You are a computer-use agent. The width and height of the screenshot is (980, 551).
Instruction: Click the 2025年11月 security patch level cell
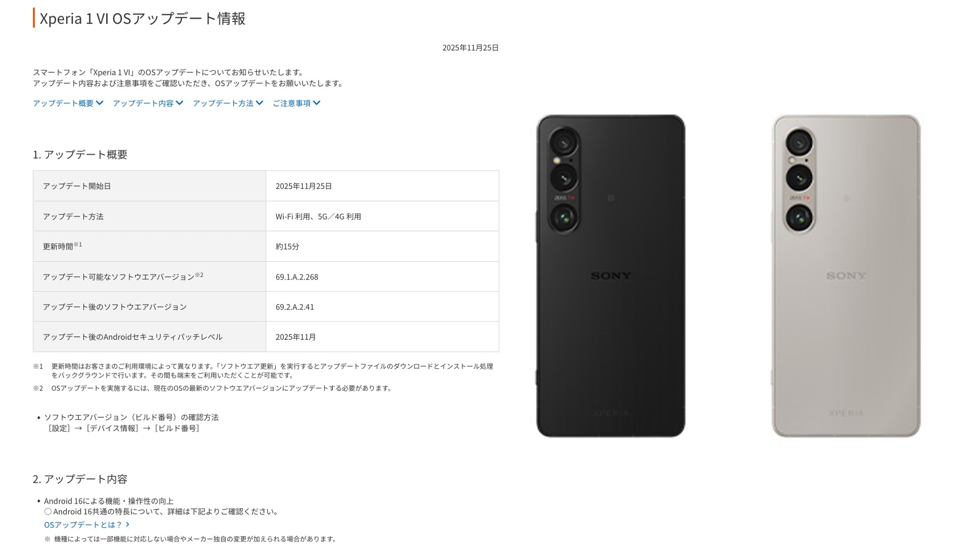point(382,337)
